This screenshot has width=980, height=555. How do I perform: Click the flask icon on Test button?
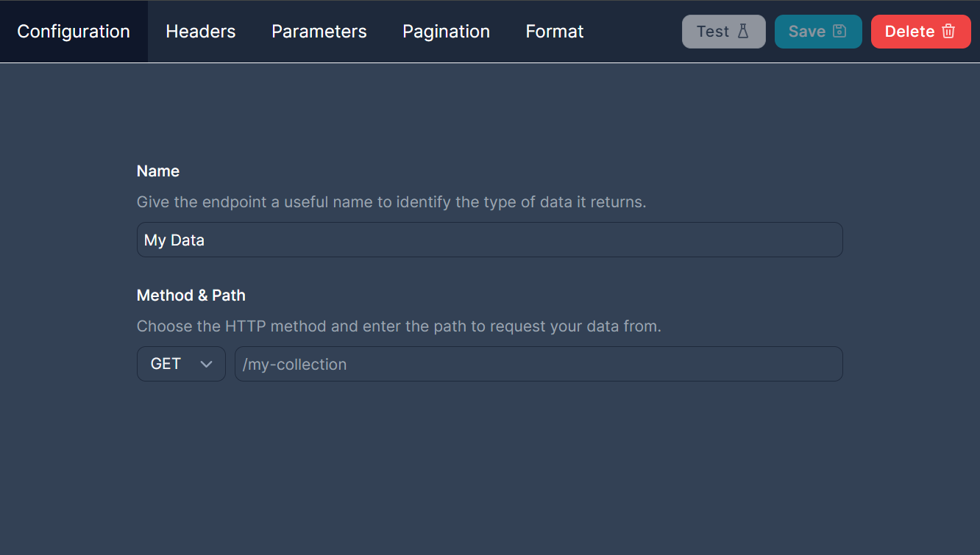pos(743,32)
